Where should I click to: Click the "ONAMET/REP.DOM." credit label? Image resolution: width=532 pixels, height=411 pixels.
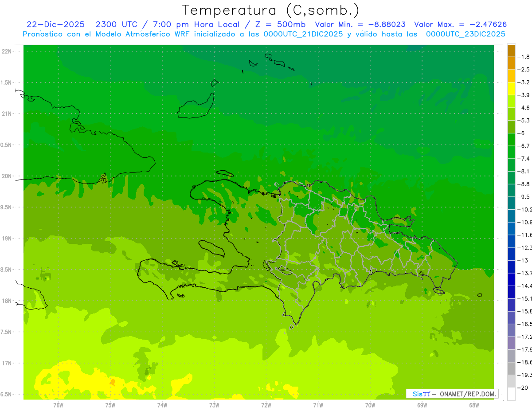click(x=467, y=394)
